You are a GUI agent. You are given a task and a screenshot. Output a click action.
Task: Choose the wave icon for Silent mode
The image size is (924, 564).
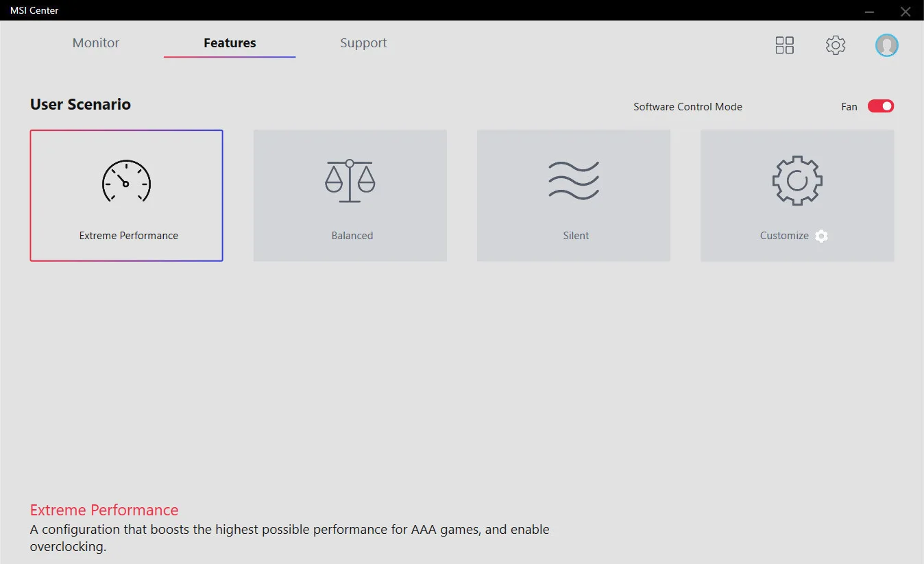pos(574,181)
